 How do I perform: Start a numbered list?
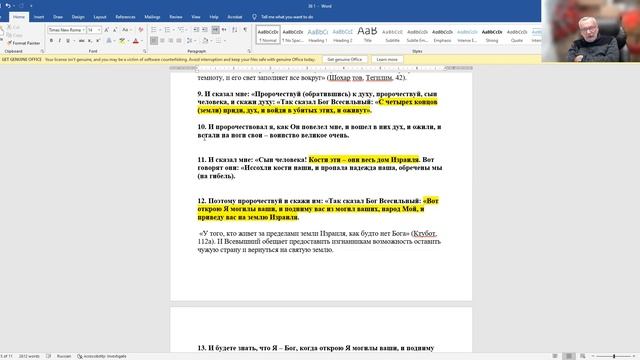(x=167, y=30)
